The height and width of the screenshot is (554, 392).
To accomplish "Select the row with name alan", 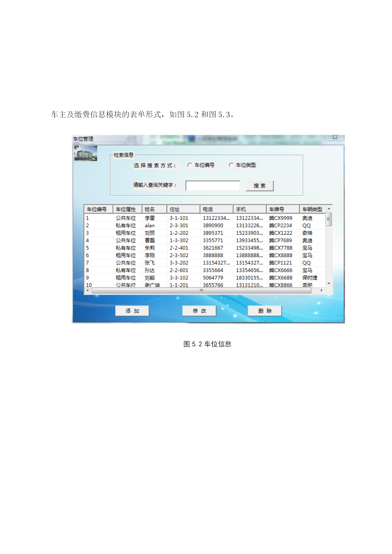I will pyautogui.click(x=205, y=226).
